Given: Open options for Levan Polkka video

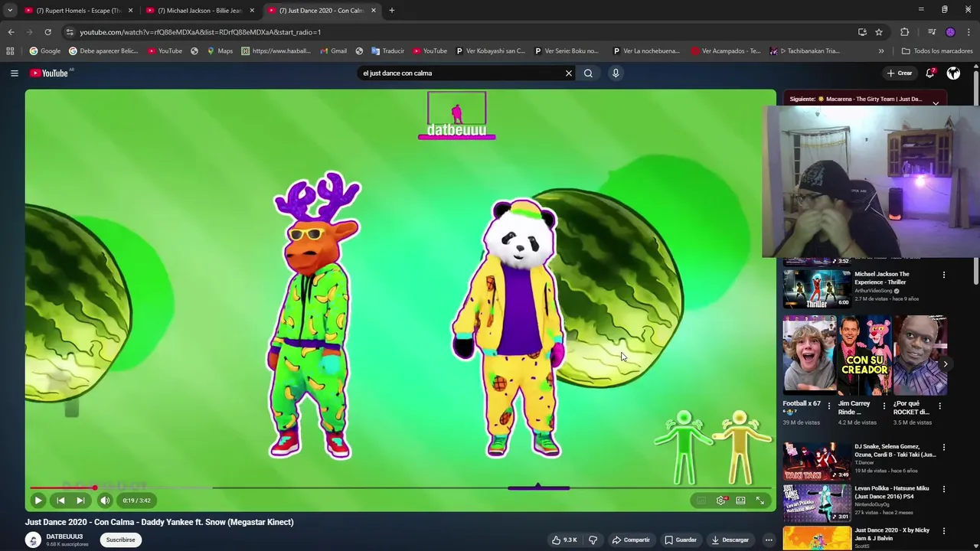Looking at the screenshot, I should [x=943, y=489].
